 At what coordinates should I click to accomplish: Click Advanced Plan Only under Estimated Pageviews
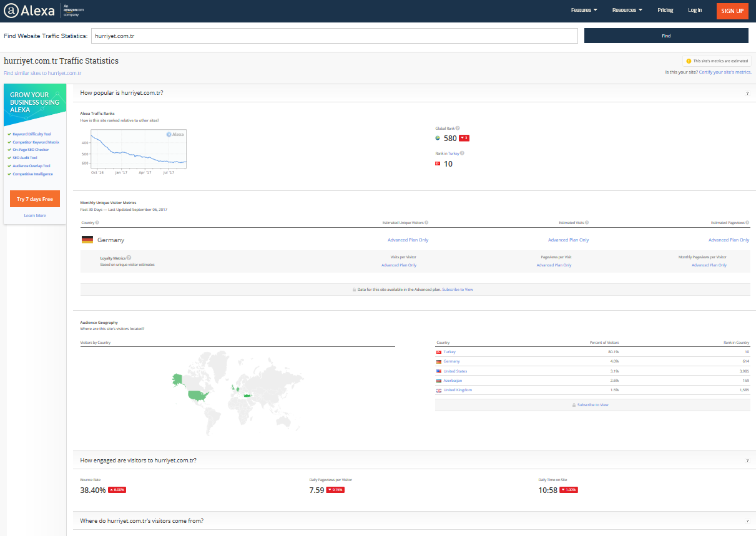click(x=729, y=240)
